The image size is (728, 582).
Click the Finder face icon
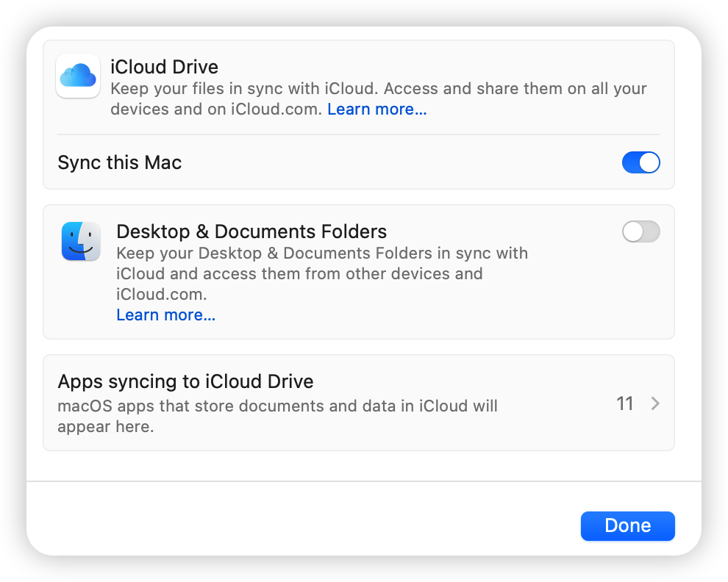[x=81, y=242]
